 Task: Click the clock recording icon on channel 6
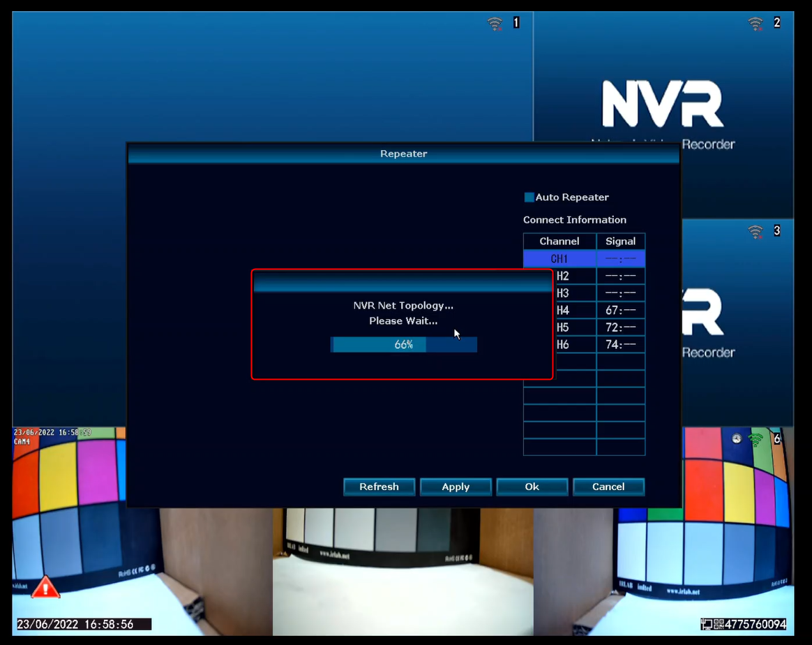(x=737, y=439)
